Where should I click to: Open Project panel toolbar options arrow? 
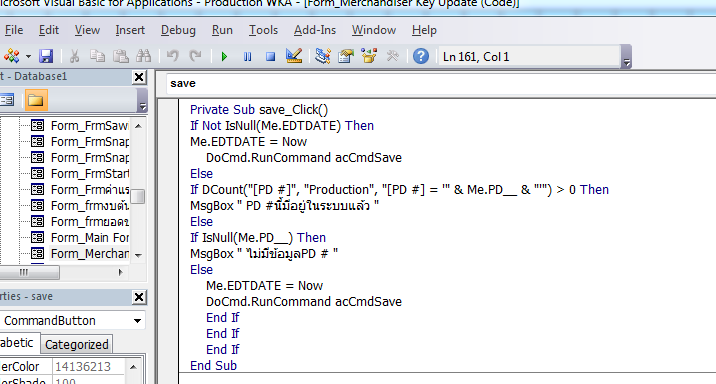click(x=142, y=100)
